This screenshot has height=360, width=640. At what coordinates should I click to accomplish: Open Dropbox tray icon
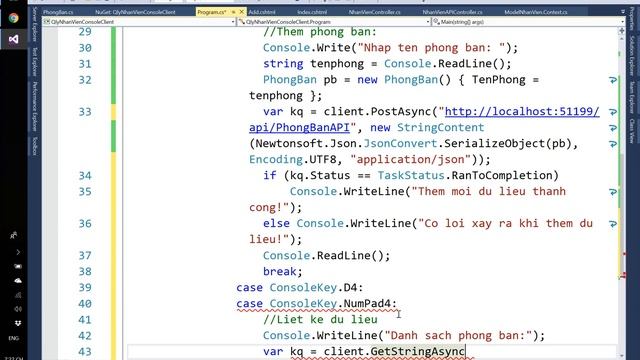[18, 323]
